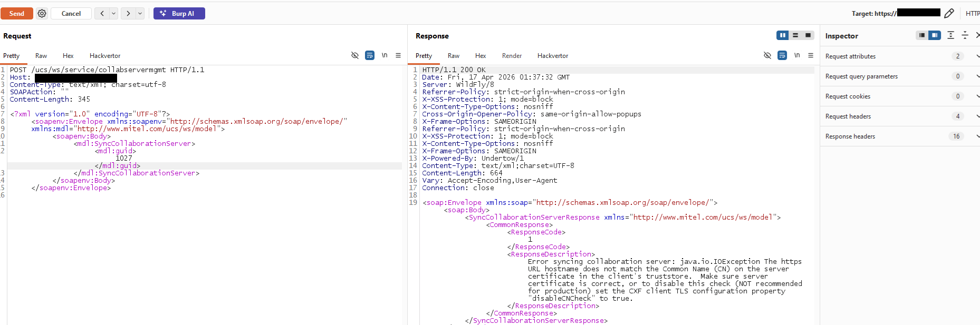Dock Inspector panel to the right
The image size is (980, 325).
coord(935,35)
